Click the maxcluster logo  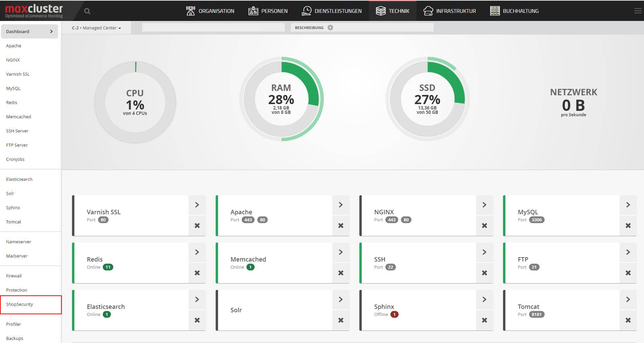[x=34, y=11]
